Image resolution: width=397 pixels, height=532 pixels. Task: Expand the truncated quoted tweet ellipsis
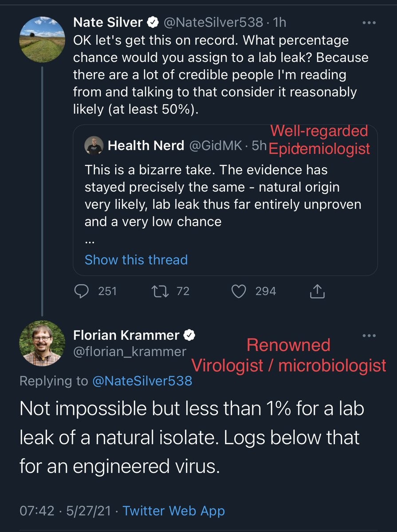coord(89,241)
